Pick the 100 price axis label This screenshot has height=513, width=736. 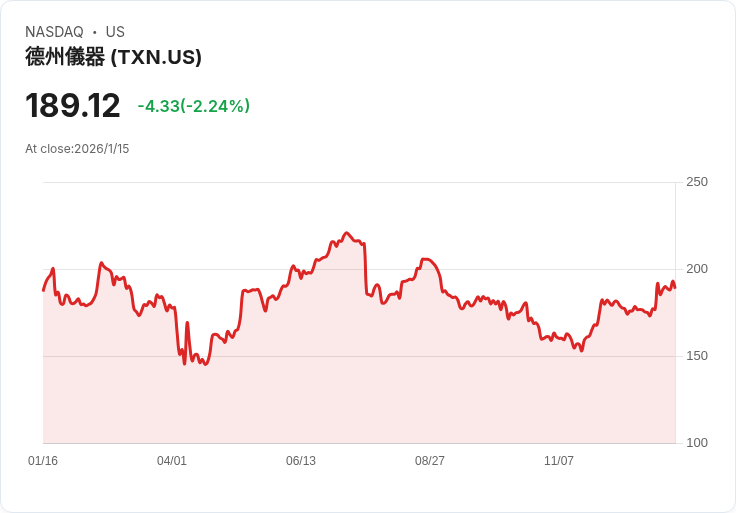[696, 443]
